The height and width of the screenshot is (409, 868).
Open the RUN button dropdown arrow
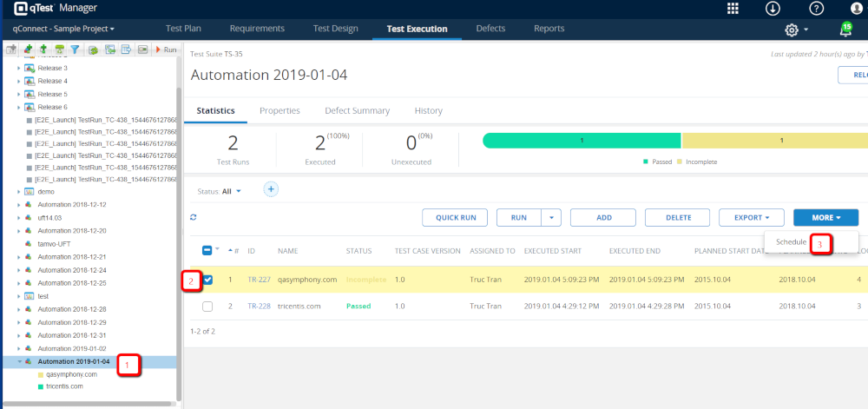click(x=552, y=218)
